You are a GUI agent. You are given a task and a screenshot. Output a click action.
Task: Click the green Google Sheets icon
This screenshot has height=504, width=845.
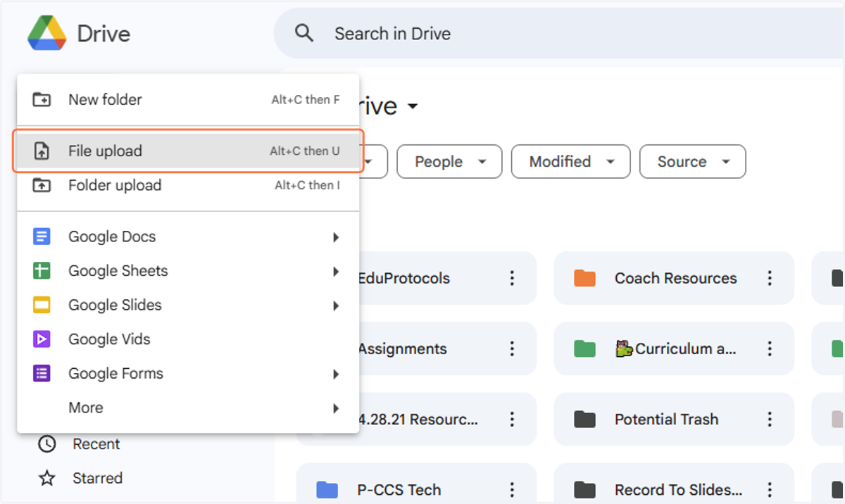[42, 271]
